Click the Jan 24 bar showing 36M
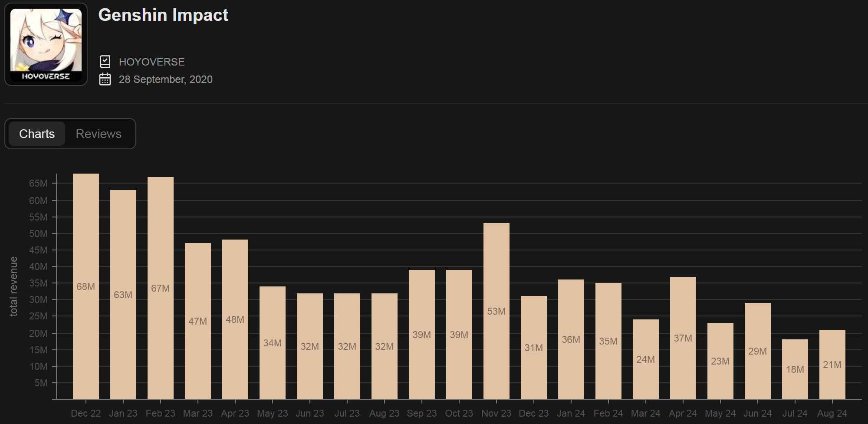The height and width of the screenshot is (424, 868). click(571, 339)
